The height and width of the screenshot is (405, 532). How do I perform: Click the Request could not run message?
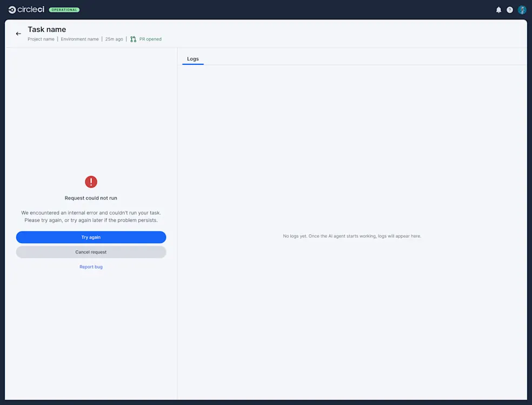[91, 198]
